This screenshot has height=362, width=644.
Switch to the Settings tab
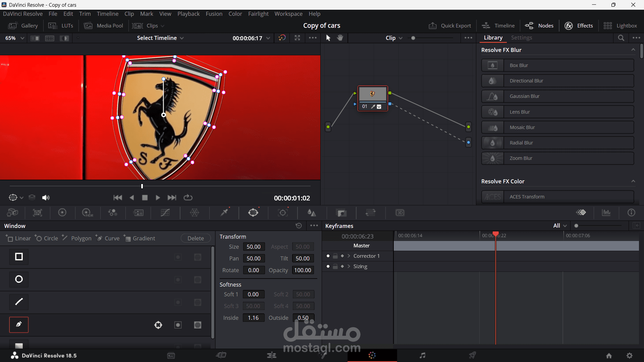(521, 38)
